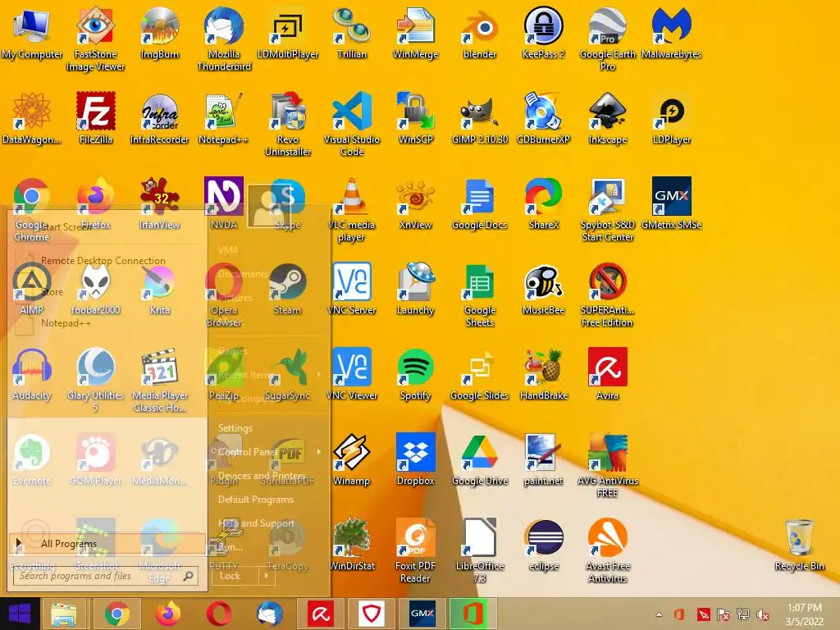
Task: Open SUPERAntiSpyware Free Edition icon
Action: point(607,294)
